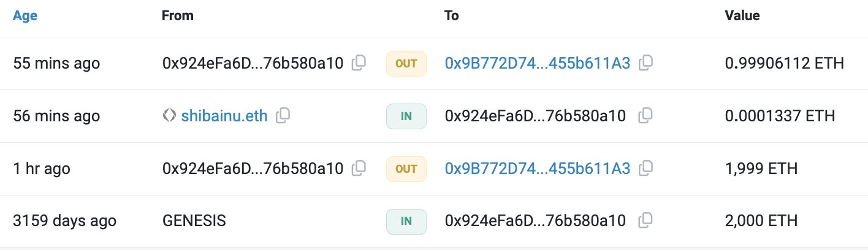Click the 3159 days ago timestamp
The height and width of the screenshot is (250, 868).
(x=64, y=221)
